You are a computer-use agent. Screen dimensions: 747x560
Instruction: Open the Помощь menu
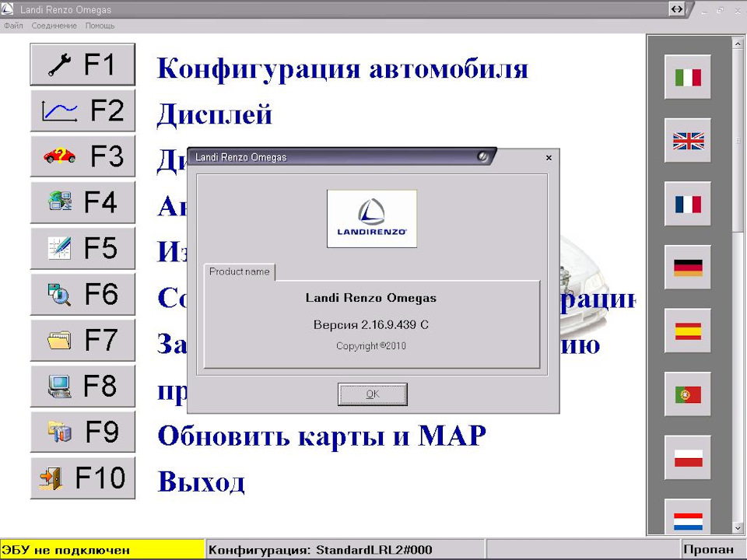100,26
